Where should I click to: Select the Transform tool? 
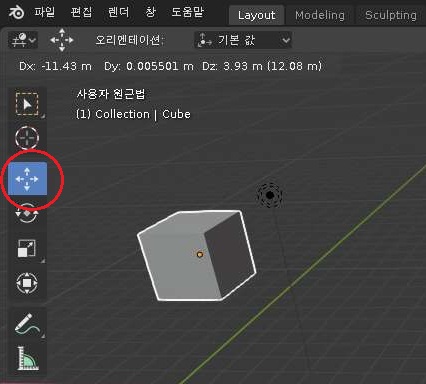point(27,283)
